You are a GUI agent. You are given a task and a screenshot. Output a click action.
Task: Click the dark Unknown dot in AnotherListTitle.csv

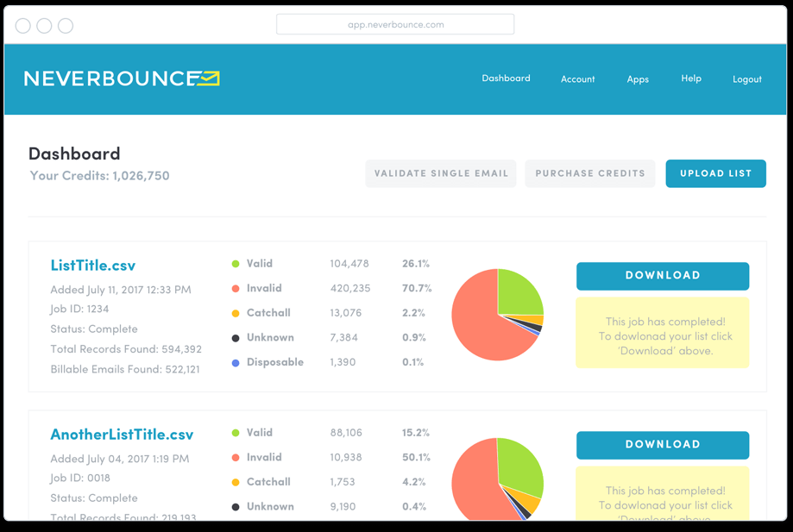[x=236, y=507]
